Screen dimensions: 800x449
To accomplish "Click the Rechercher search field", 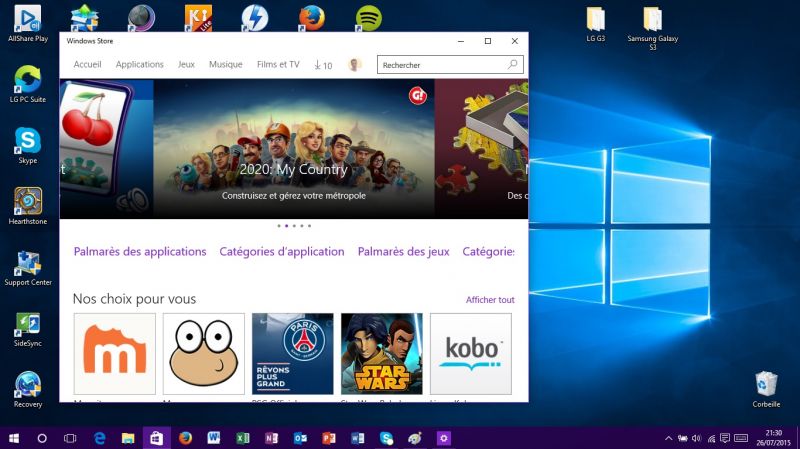I will 450,65.
